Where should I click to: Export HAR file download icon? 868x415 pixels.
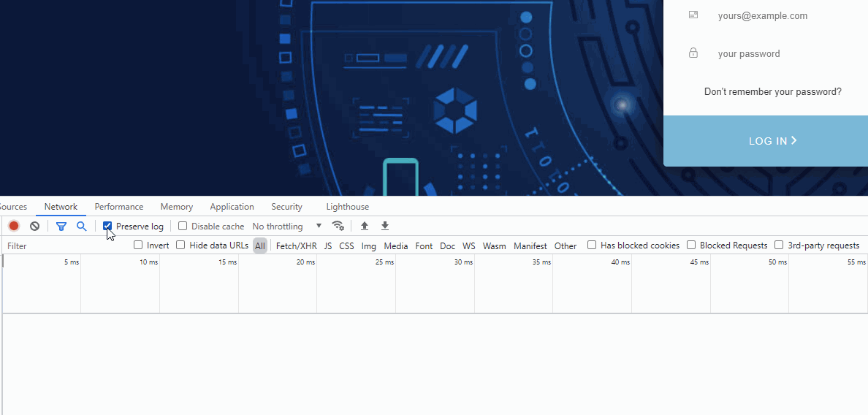(385, 226)
